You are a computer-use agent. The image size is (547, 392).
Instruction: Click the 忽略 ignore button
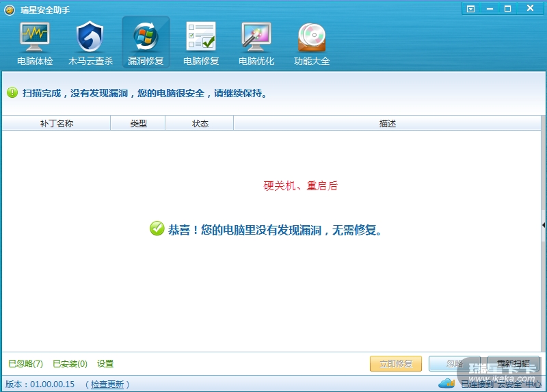(x=455, y=364)
